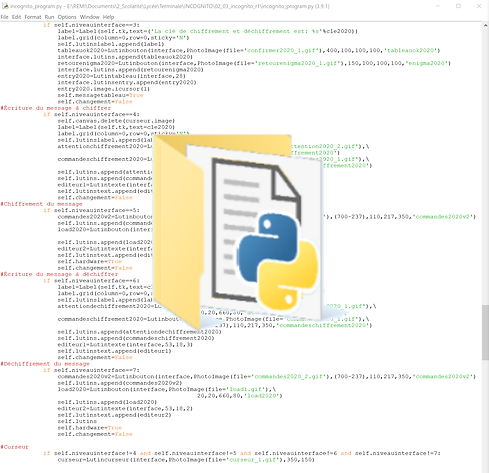Open the Window menu
Image resolution: width=489 pixels, height=473 pixels.
point(90,17)
